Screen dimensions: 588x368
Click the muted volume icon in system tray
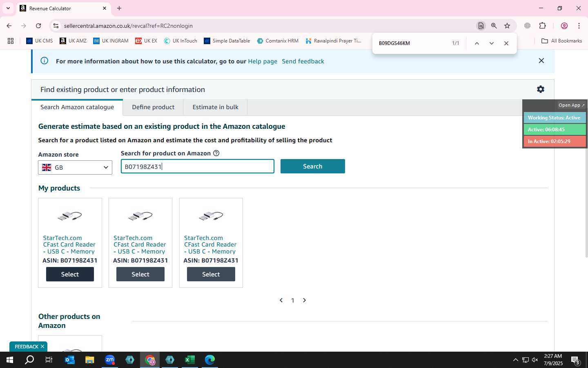pos(535,360)
